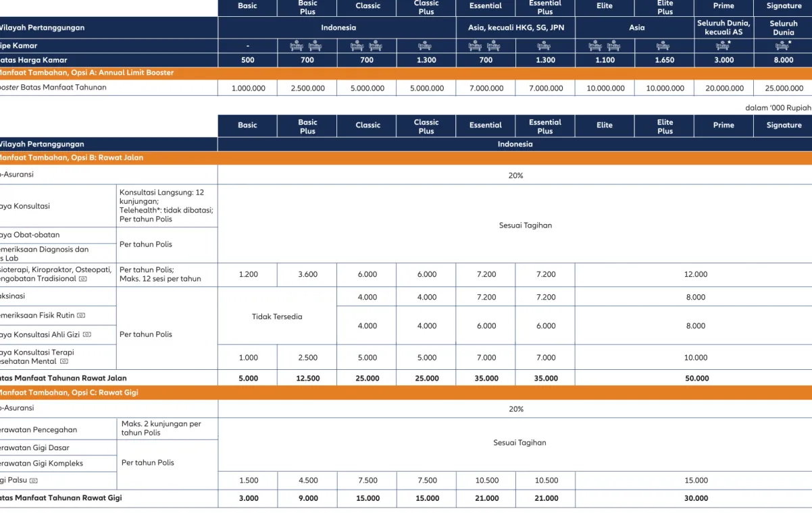Select the 20.000.000 Booster value for Prime

724,88
